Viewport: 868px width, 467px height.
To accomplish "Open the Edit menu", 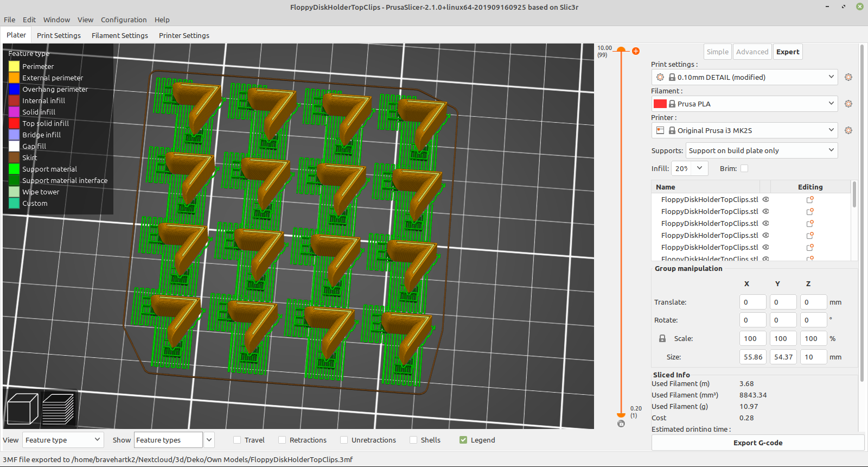I will (29, 20).
